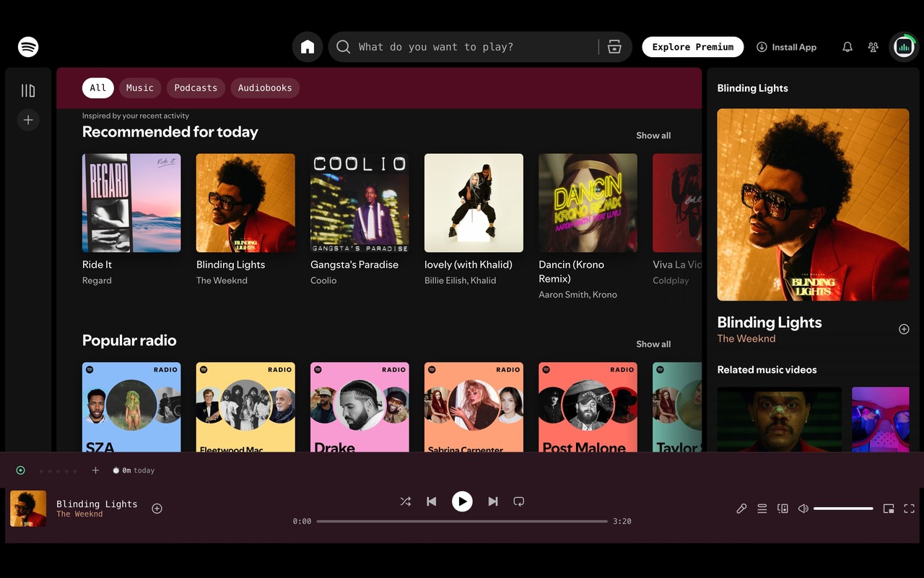This screenshot has height=578, width=924.
Task: Open the Taylor Swift radio card
Action: click(677, 407)
